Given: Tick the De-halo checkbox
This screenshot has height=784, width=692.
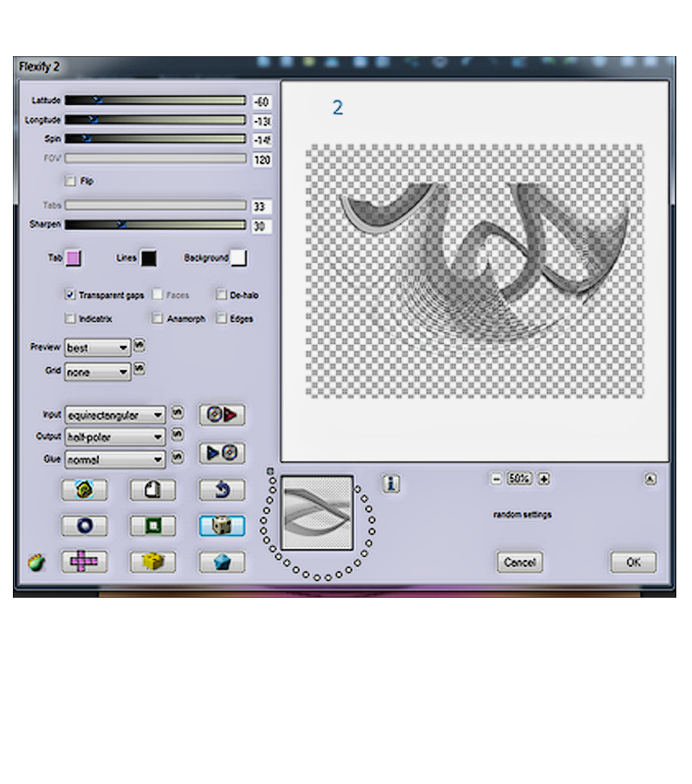Looking at the screenshot, I should [x=221, y=295].
